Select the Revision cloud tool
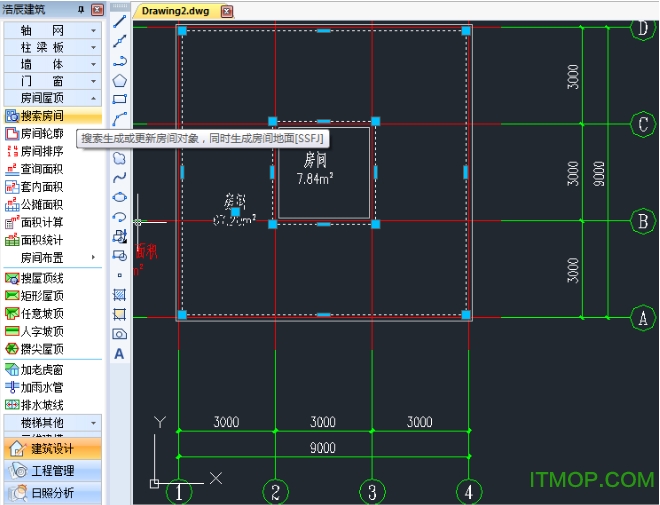The image size is (660, 505). click(x=120, y=158)
